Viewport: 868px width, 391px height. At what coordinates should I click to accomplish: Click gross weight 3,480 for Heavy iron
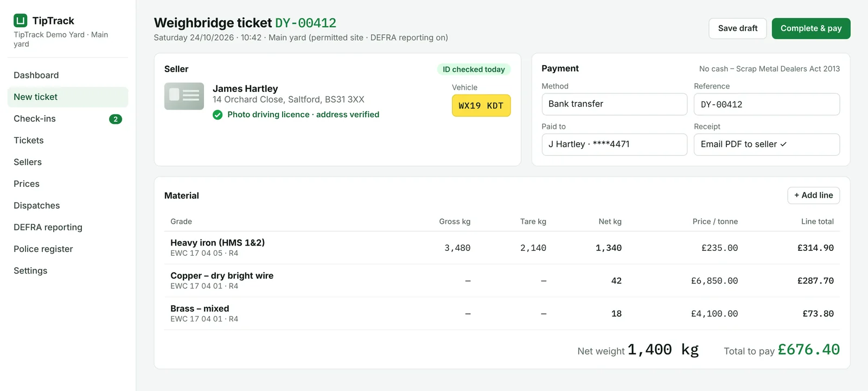tap(457, 248)
